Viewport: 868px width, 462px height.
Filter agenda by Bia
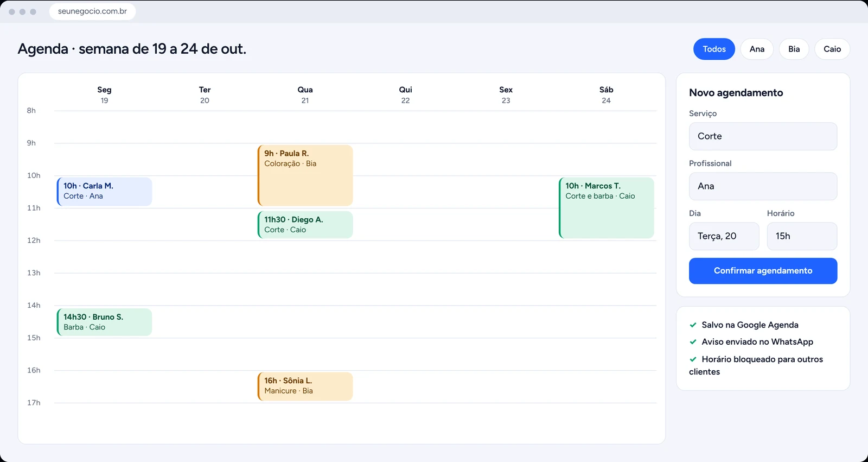point(794,49)
